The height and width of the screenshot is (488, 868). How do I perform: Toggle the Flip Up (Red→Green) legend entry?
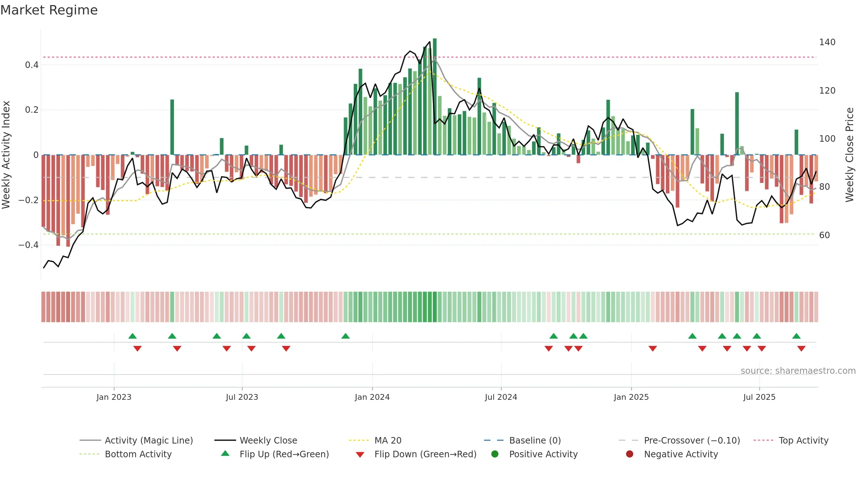click(x=275, y=454)
